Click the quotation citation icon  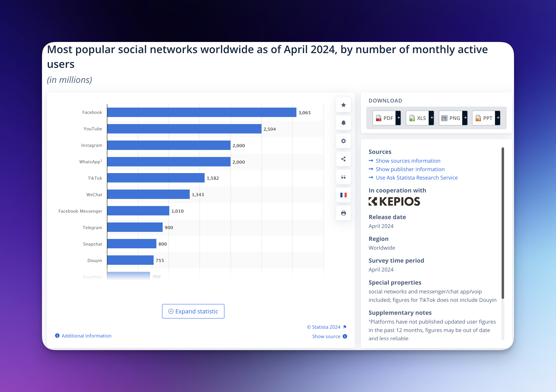click(343, 177)
